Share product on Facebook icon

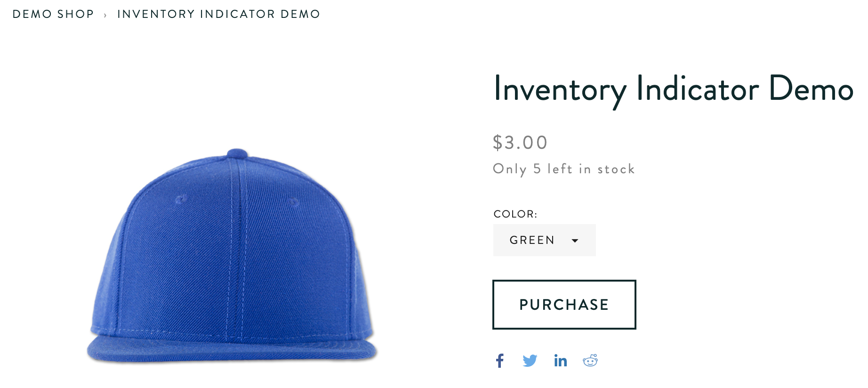click(x=500, y=361)
